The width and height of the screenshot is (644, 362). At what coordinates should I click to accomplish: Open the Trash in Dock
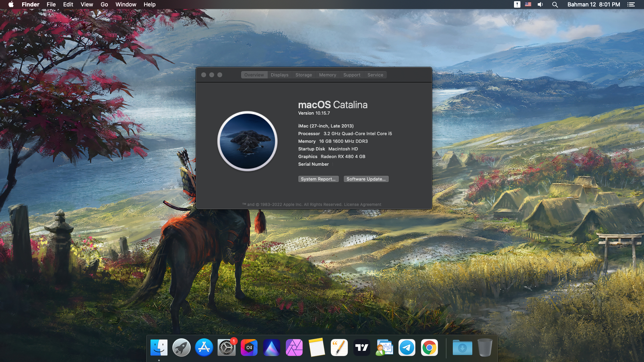coord(485,348)
